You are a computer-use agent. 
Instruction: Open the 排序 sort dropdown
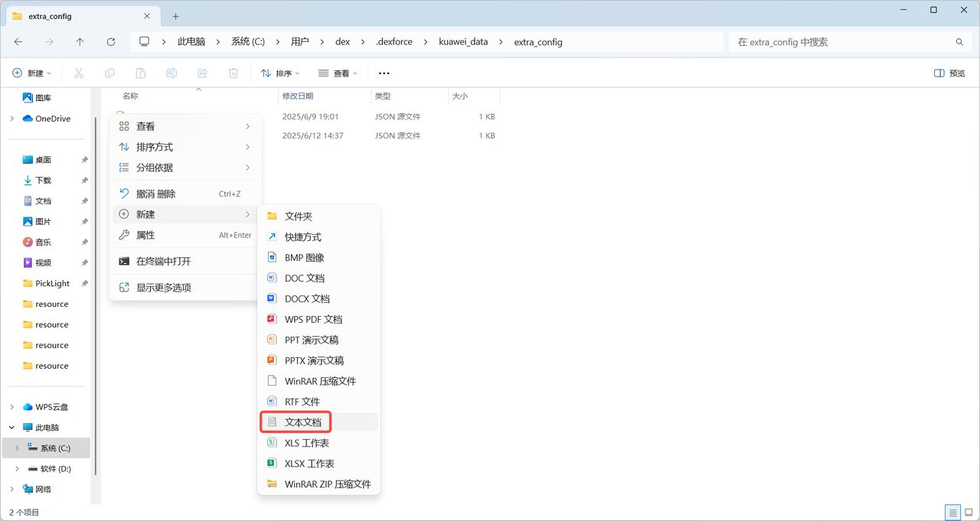280,73
